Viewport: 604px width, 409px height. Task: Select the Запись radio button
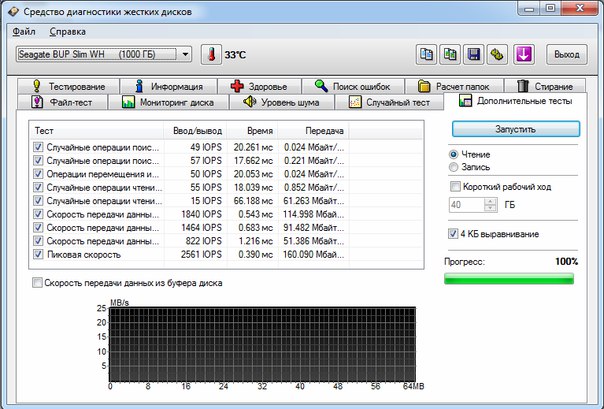tap(454, 168)
